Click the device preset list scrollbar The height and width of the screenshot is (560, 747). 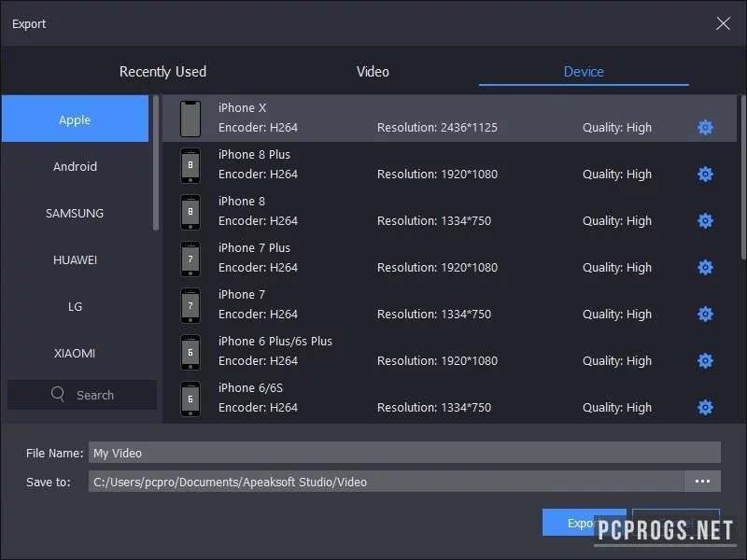coord(743,177)
